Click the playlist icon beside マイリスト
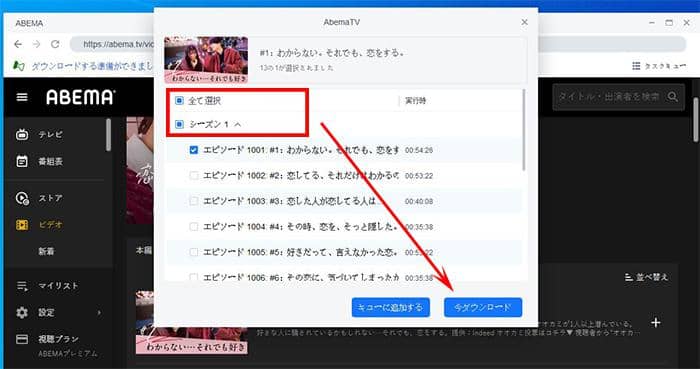Viewport: 700px width, 369px height. (22, 286)
